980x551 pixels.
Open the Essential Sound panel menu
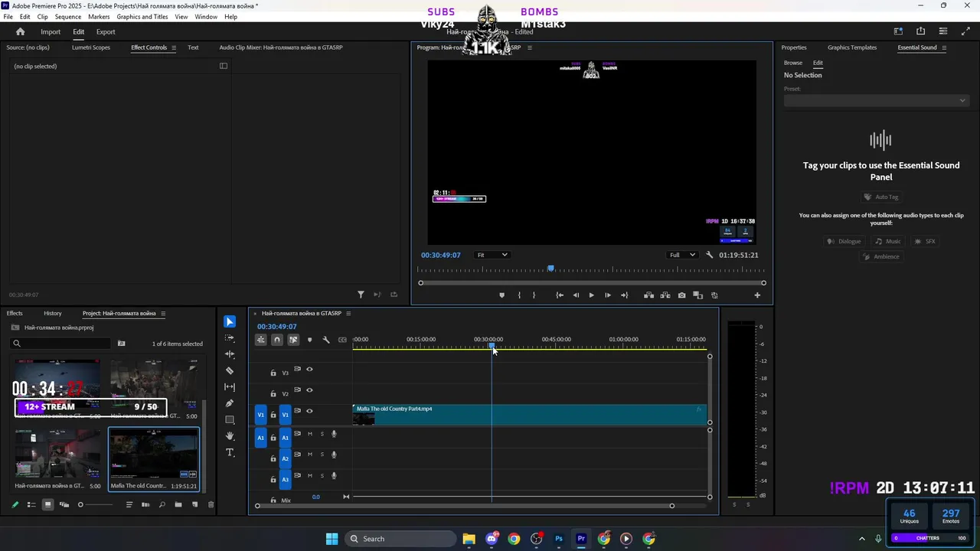coord(944,47)
